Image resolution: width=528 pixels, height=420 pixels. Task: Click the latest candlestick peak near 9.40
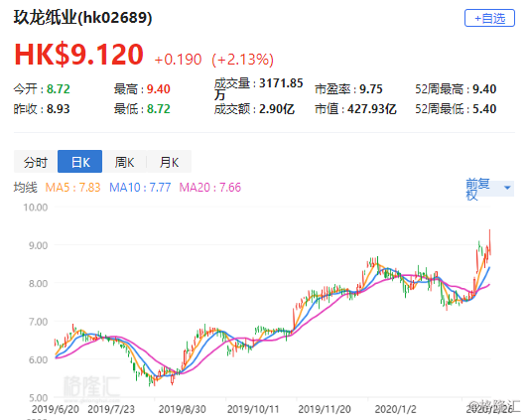[489, 241]
